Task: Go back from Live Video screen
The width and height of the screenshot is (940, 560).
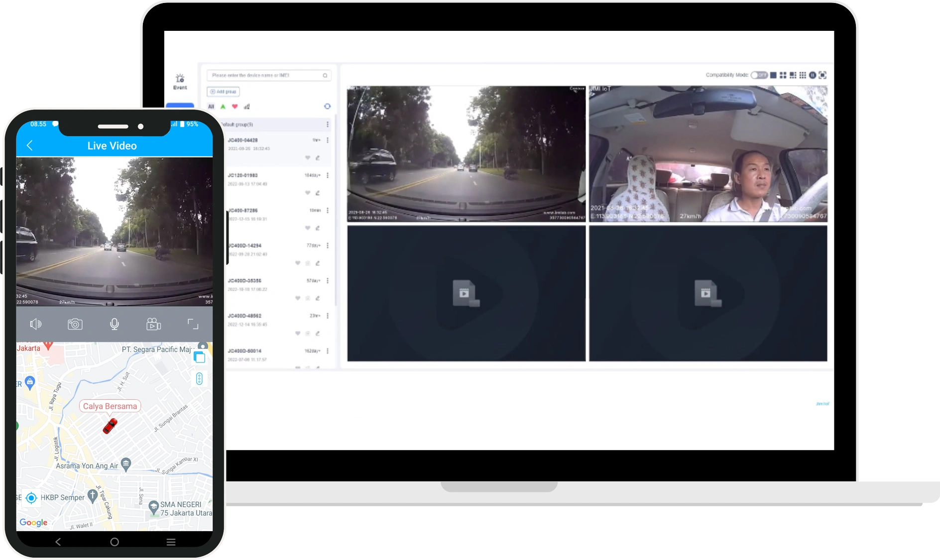Action: pyautogui.click(x=30, y=145)
